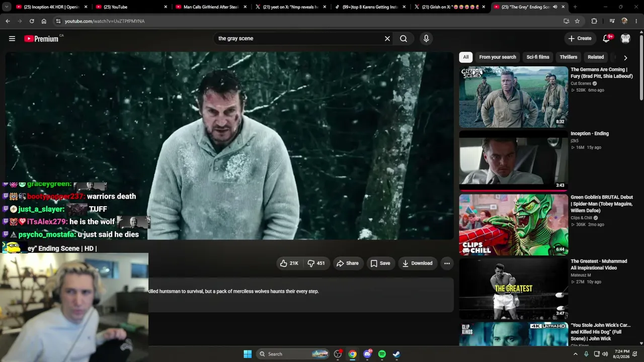
Task: Reload the current page
Action: 32,21
